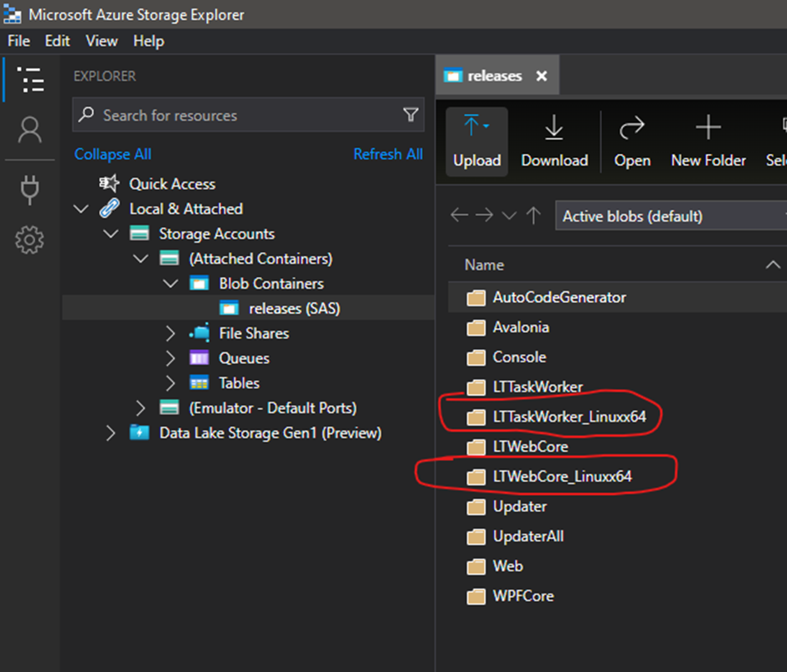Click the Upload toolbar button
The height and width of the screenshot is (672, 787).
pos(477,141)
